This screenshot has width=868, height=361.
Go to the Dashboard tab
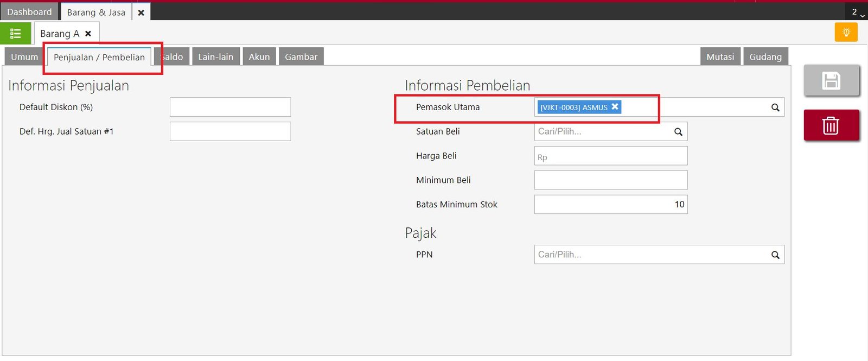[x=29, y=12]
